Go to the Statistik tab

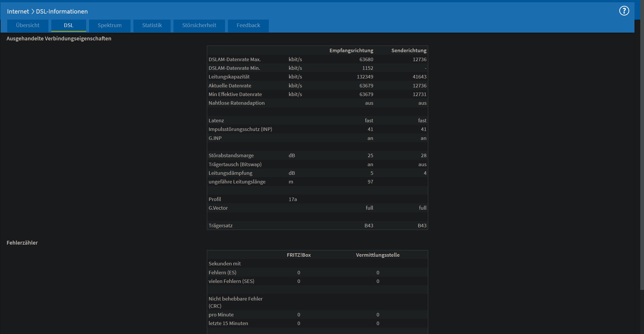(152, 25)
